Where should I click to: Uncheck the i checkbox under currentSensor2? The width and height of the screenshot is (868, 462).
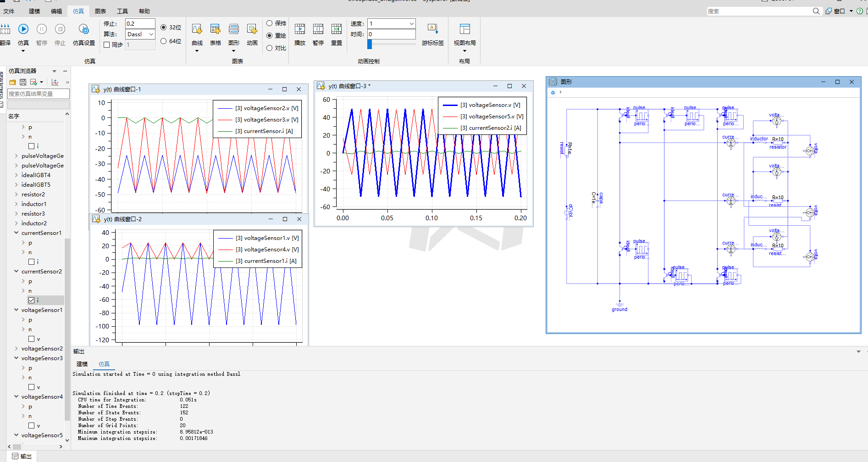click(x=32, y=300)
